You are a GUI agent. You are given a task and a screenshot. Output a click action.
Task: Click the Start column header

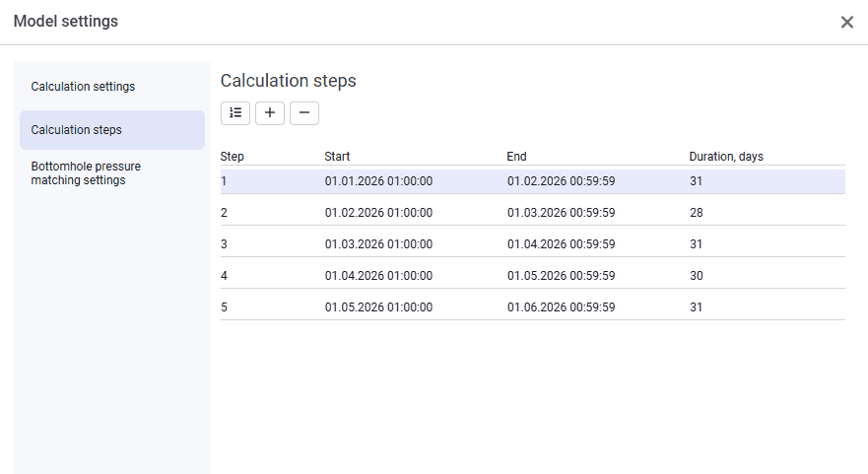click(x=337, y=157)
